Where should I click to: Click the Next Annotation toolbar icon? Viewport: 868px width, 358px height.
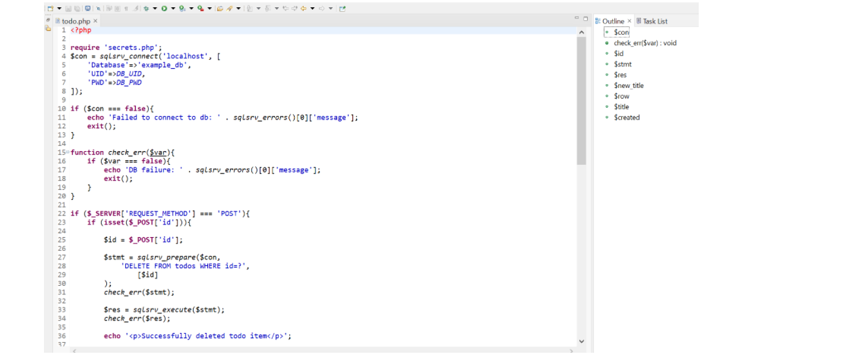(x=249, y=9)
